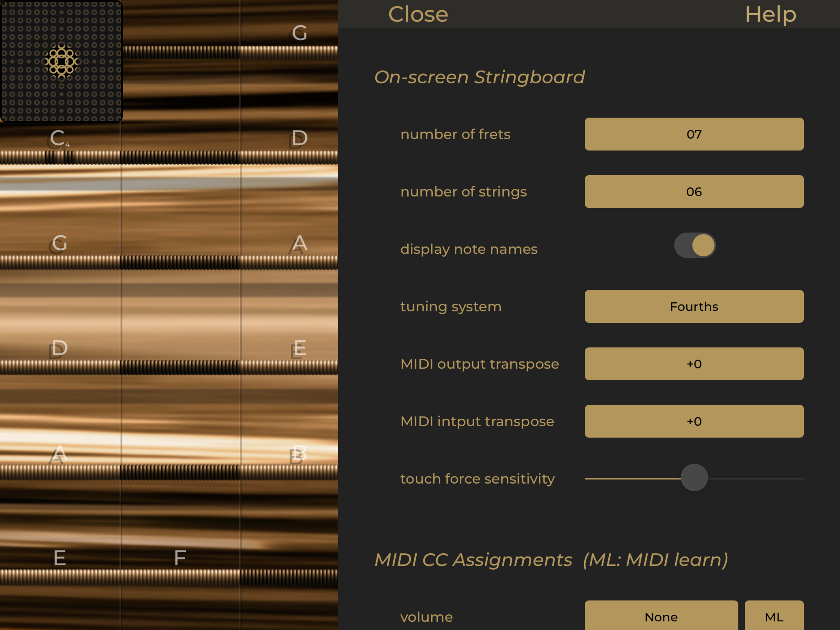Open number of strings selector
The image size is (840, 630).
[694, 192]
